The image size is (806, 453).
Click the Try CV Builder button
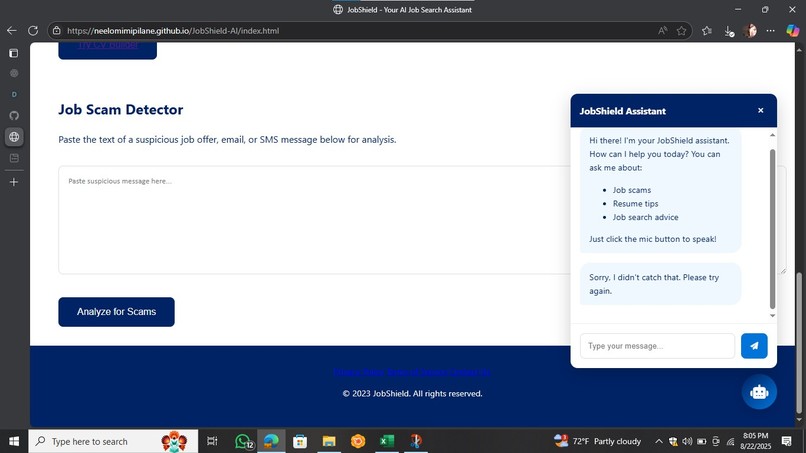pos(107,50)
